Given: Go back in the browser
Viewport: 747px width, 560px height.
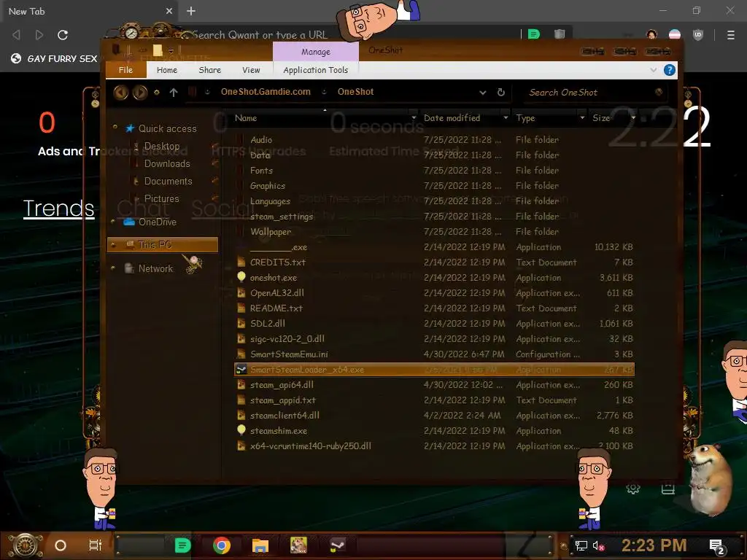Looking at the screenshot, I should pyautogui.click(x=16, y=35).
